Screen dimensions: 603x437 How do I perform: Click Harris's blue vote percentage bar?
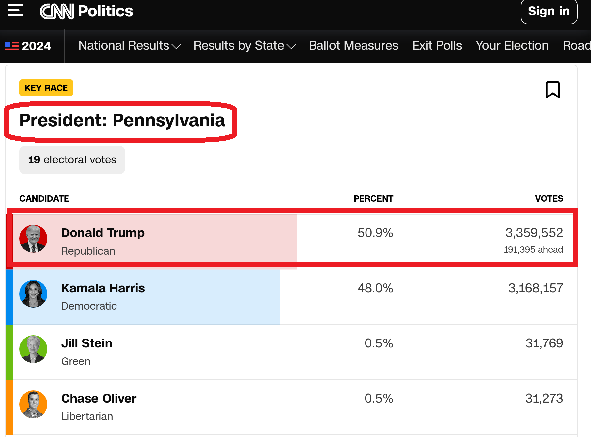146,296
